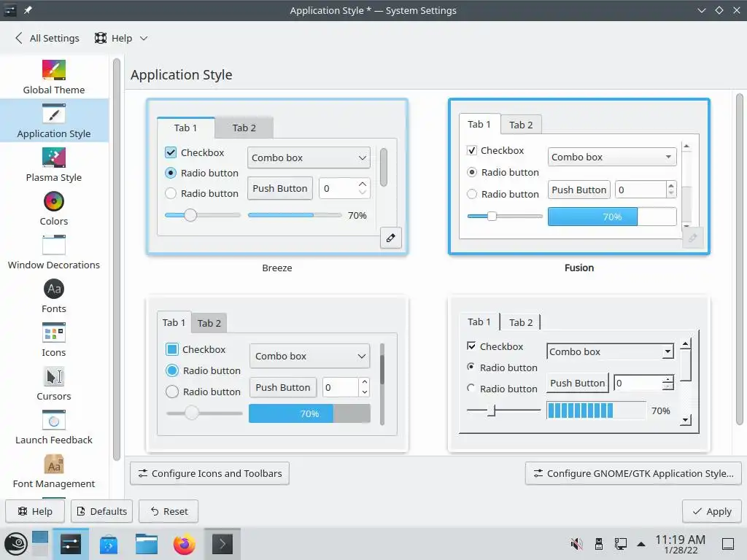Click the slider handle in Breeze preview
747x560 pixels.
point(190,215)
